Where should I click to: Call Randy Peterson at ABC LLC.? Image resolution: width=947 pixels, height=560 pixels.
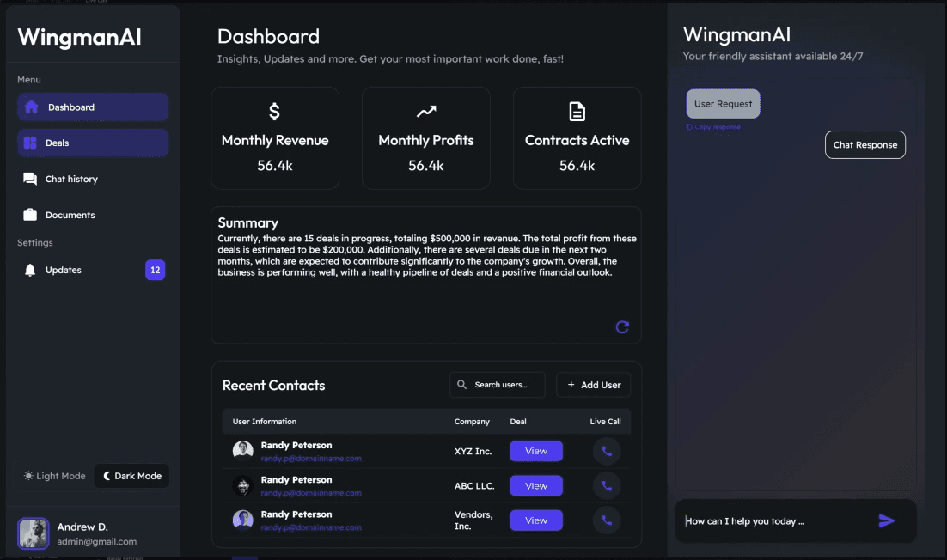(x=607, y=485)
